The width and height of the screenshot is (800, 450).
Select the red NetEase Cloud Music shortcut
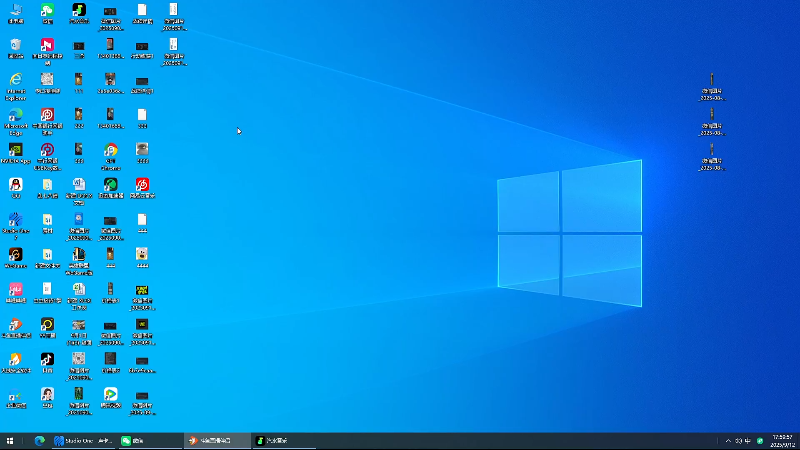(142, 188)
